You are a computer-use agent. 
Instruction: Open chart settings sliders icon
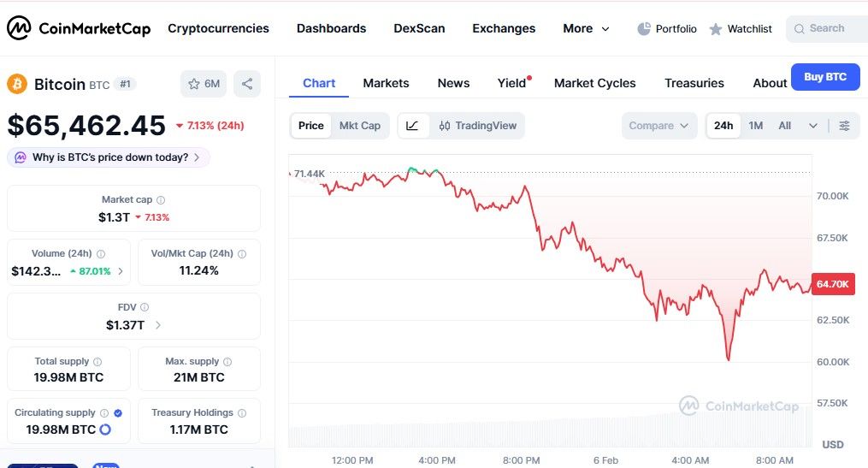click(x=844, y=126)
